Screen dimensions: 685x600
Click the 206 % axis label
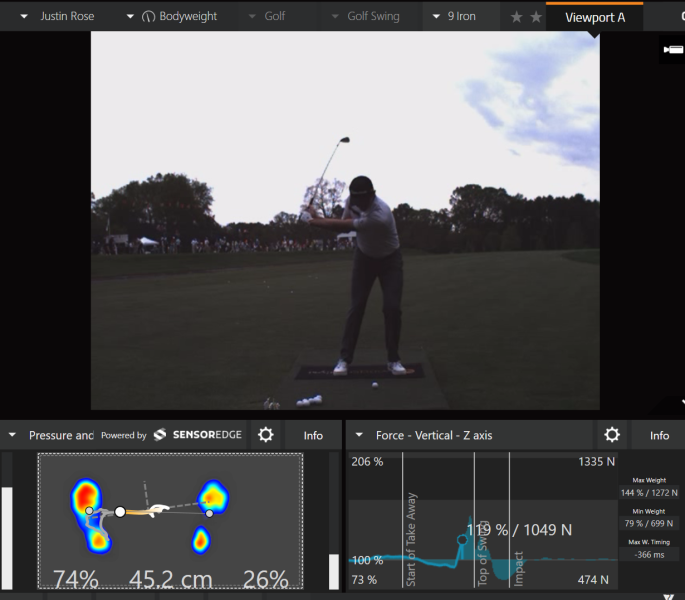tap(367, 461)
